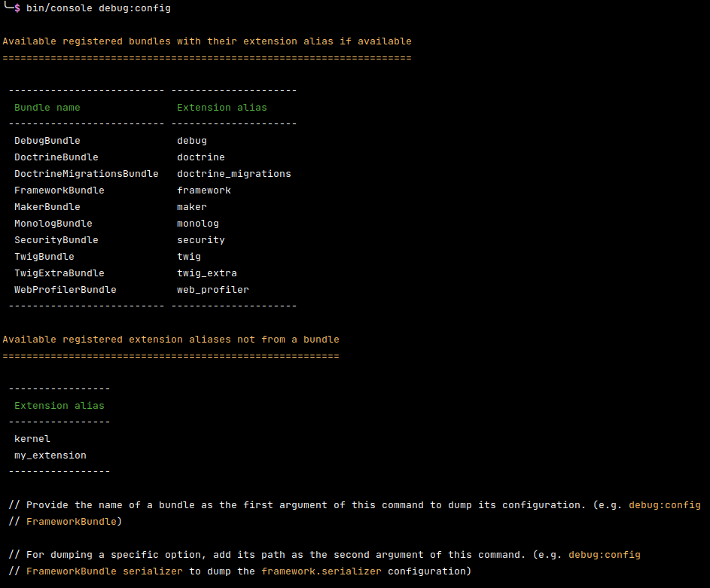Click the 'TwigBundle' row name
710x588 pixels.
point(44,257)
